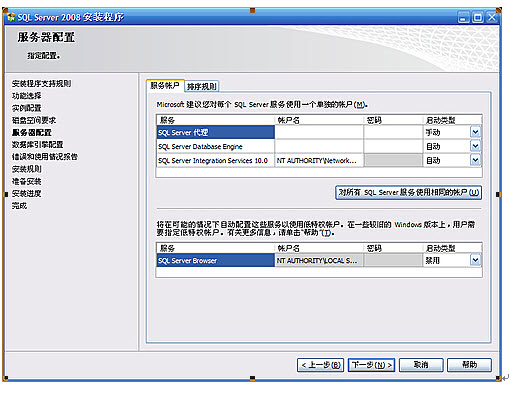This screenshot has height=393, width=511.
Task: Open startup type dropdown for SQL Server Database Engine
Action: pyautogui.click(x=475, y=146)
